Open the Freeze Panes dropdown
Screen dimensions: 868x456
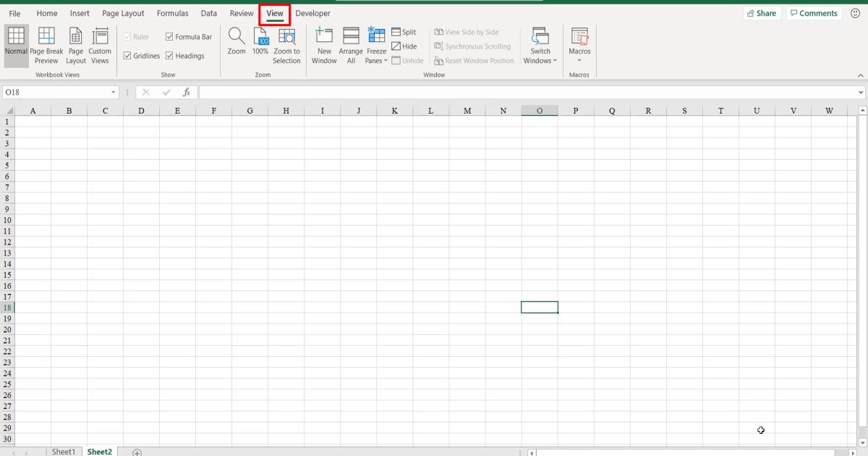coord(376,45)
